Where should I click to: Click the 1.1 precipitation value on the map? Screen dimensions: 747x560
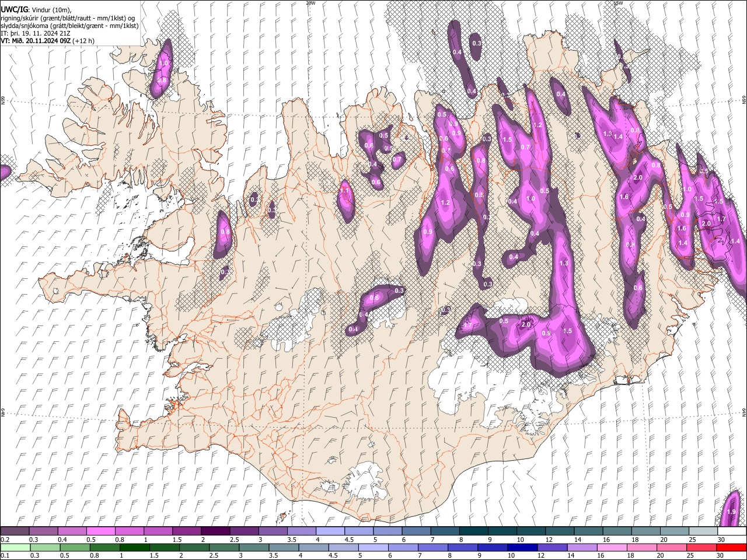pos(344,191)
